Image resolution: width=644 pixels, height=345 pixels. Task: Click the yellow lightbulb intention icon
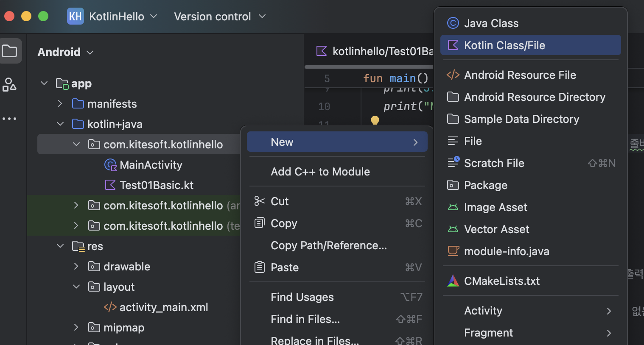coord(375,120)
